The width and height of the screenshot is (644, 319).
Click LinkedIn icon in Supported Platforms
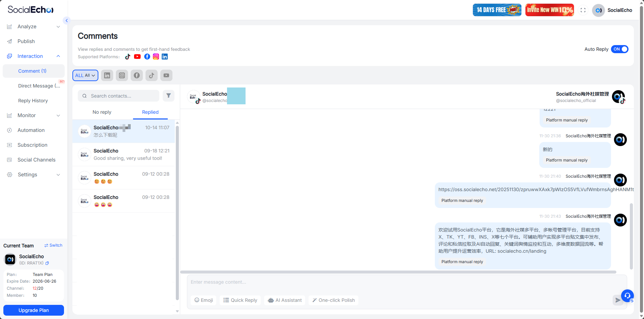point(165,57)
